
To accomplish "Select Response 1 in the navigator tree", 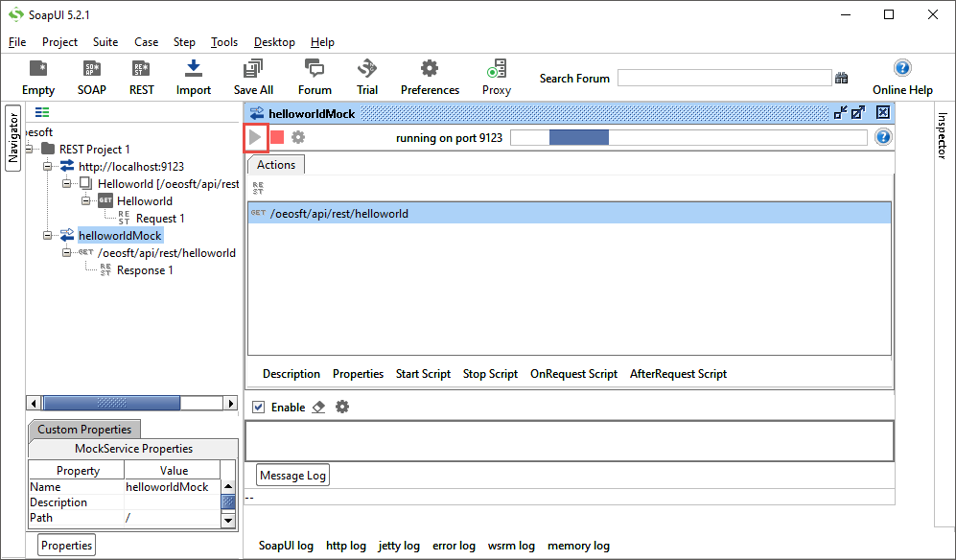I will click(x=145, y=270).
